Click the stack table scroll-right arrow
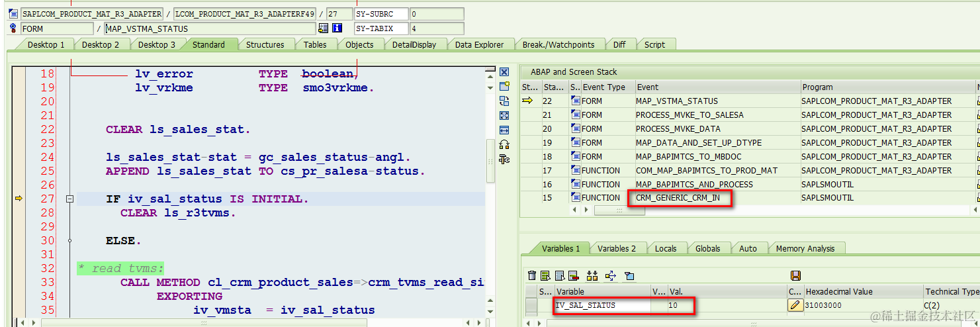The width and height of the screenshot is (980, 327). click(585, 210)
